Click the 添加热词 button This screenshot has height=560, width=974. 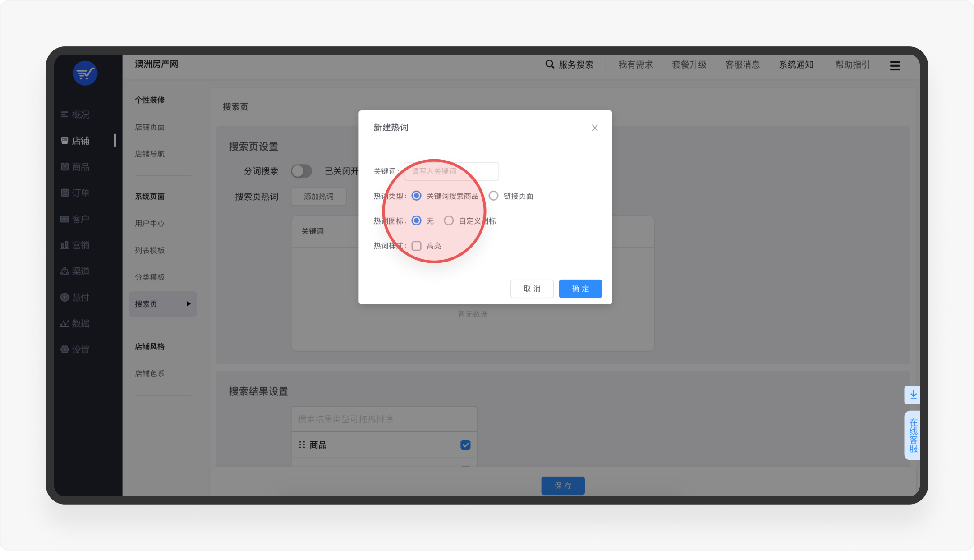(319, 196)
